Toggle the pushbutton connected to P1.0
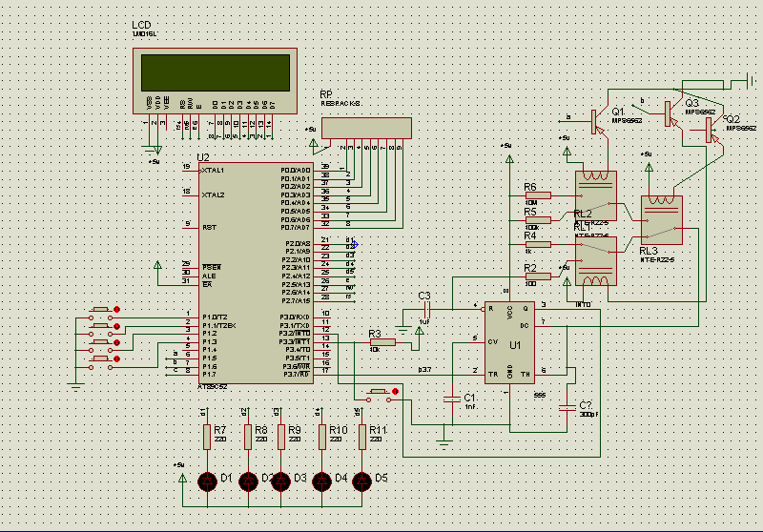 coord(101,313)
